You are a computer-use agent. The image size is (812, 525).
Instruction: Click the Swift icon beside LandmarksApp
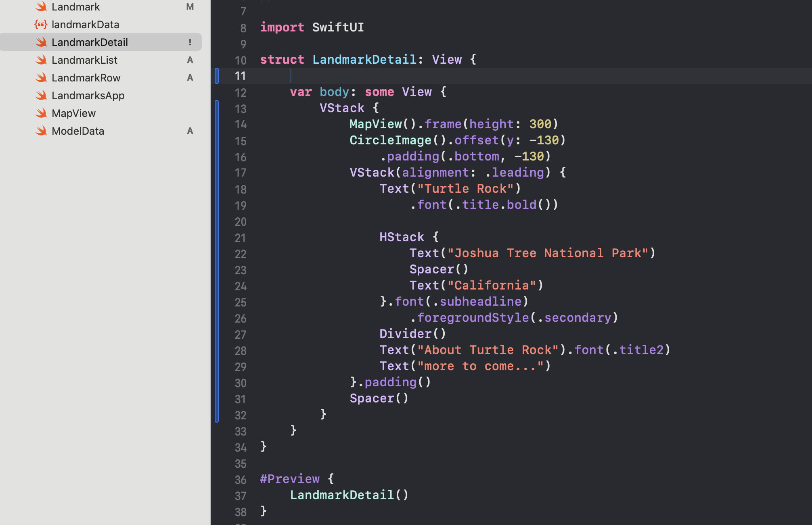point(41,96)
